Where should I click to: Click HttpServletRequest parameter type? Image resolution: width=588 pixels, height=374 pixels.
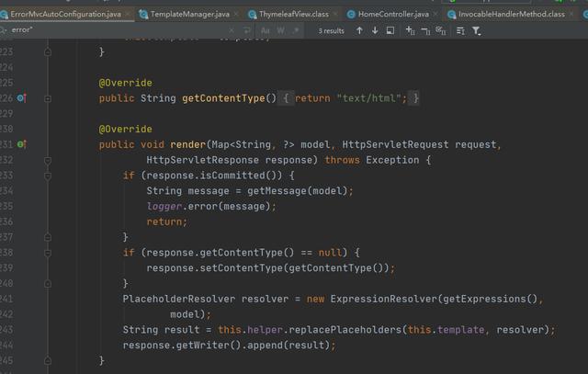pos(395,144)
